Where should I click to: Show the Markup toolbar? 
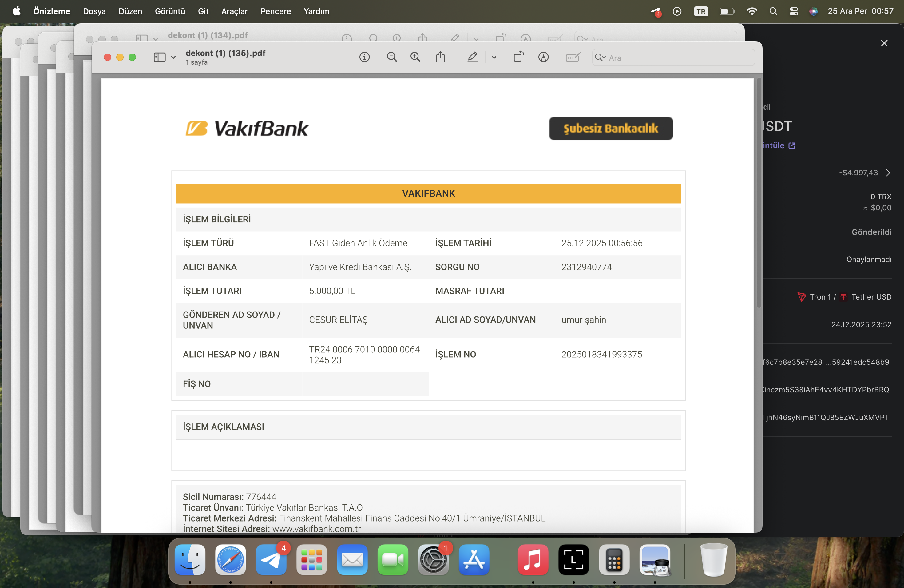[543, 58]
